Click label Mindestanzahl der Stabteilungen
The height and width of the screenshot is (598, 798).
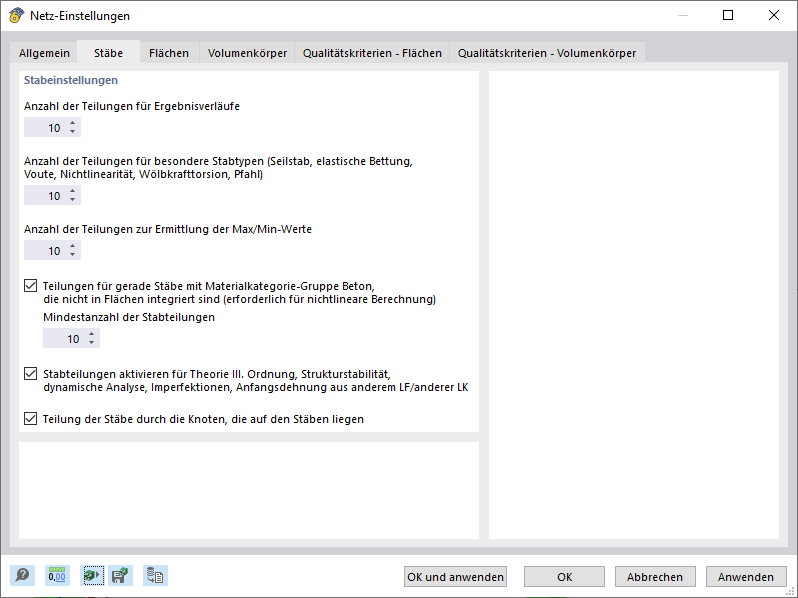pyautogui.click(x=129, y=317)
